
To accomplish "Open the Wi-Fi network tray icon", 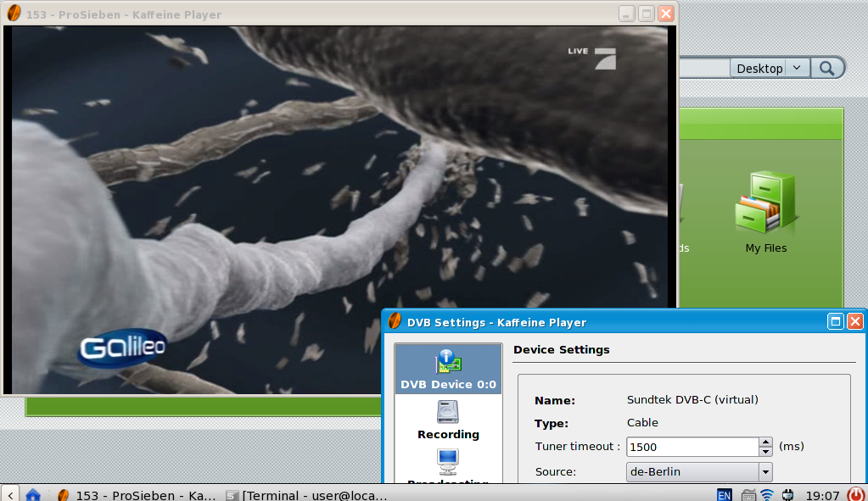I will 767,495.
